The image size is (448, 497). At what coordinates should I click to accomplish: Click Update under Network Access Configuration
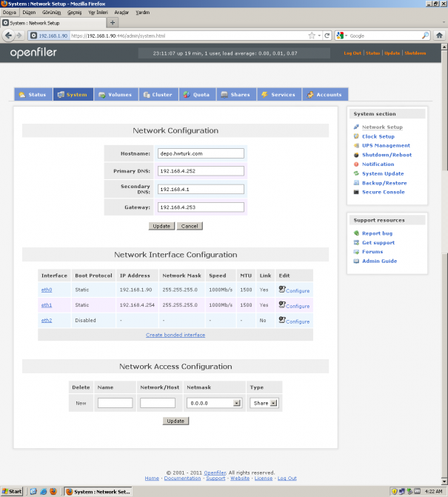pos(175,421)
